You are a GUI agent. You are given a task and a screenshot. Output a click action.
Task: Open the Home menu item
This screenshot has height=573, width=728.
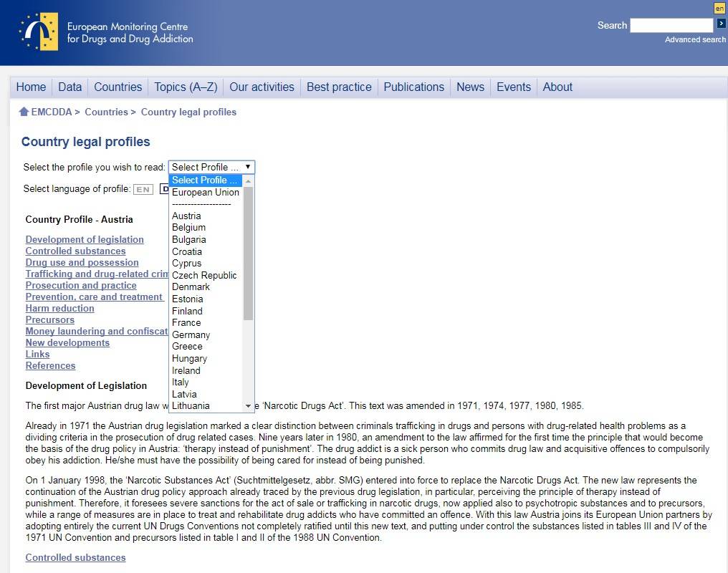(x=31, y=87)
